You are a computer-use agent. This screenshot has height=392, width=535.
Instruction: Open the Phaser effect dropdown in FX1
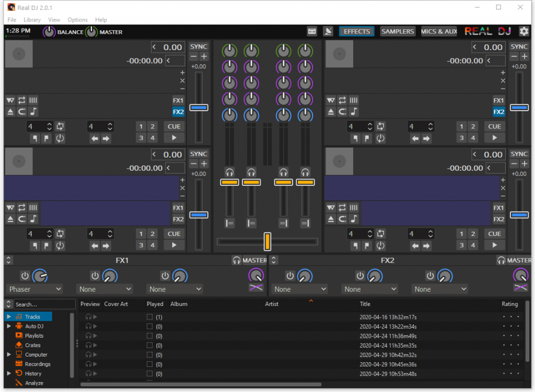pos(34,289)
